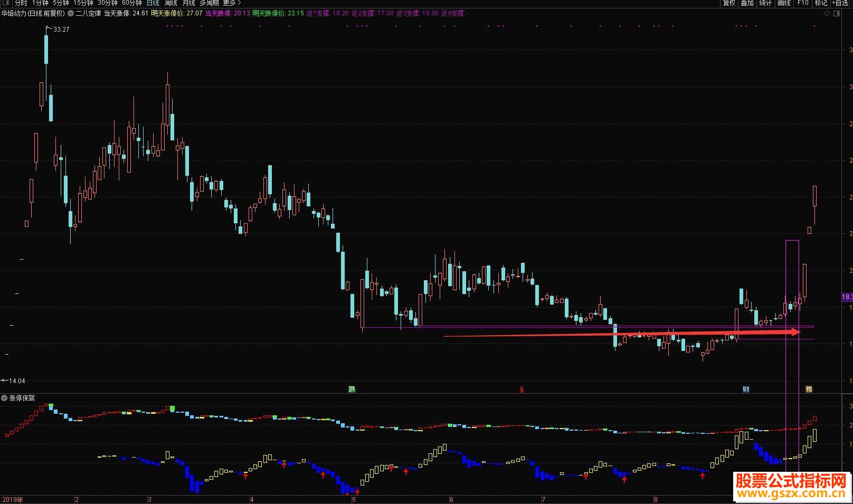Open the 多周期 multi-period view
This screenshot has width=853, height=504.
tap(209, 3)
